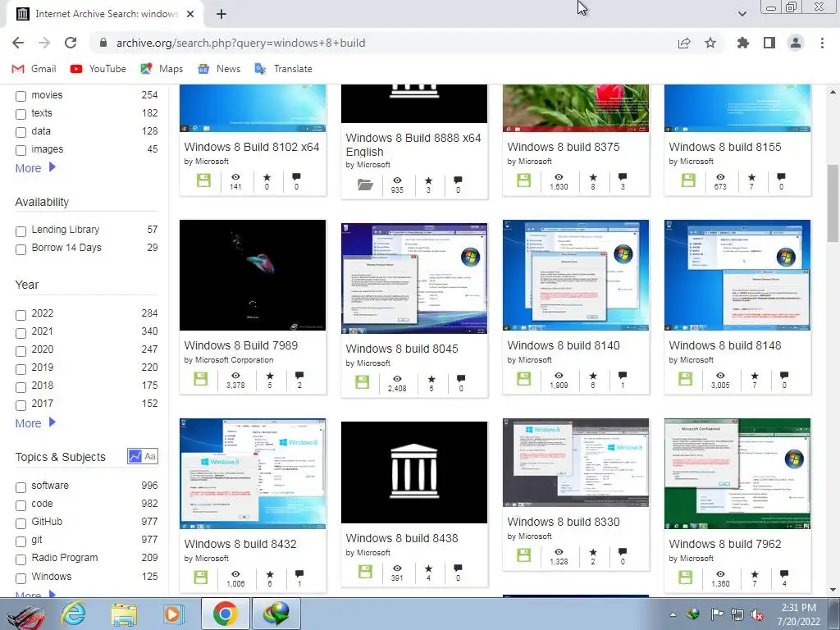Open Windows Explorer folder on taskbar
840x630 pixels.
click(x=124, y=614)
